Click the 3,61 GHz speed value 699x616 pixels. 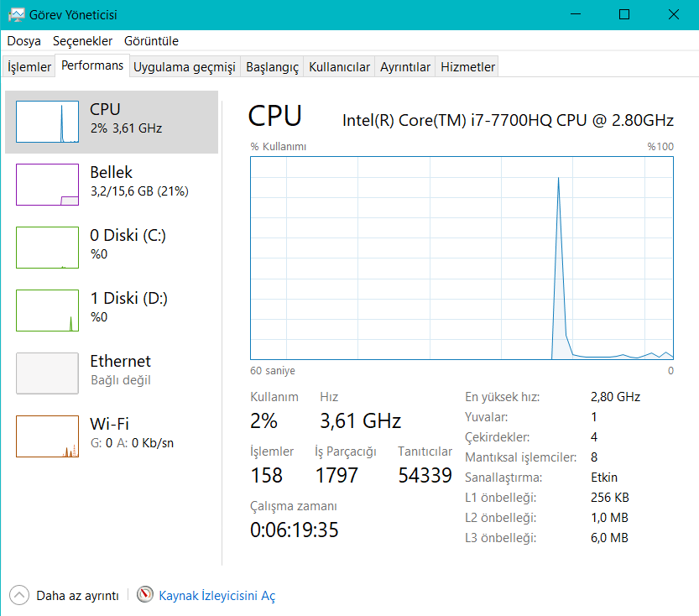360,420
